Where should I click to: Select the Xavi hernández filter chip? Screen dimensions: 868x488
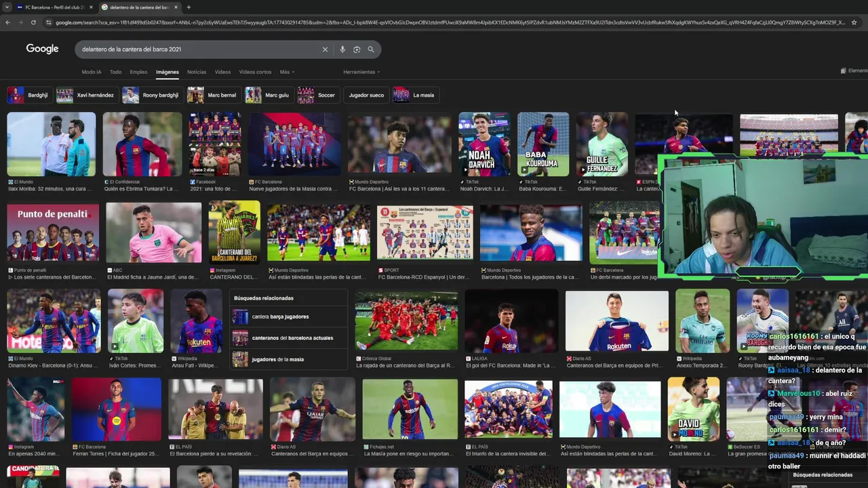(87, 95)
